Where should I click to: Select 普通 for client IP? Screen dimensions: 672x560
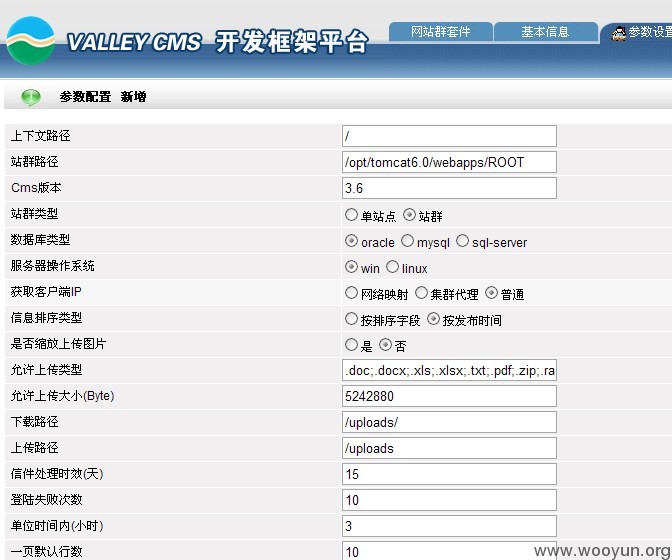click(491, 293)
